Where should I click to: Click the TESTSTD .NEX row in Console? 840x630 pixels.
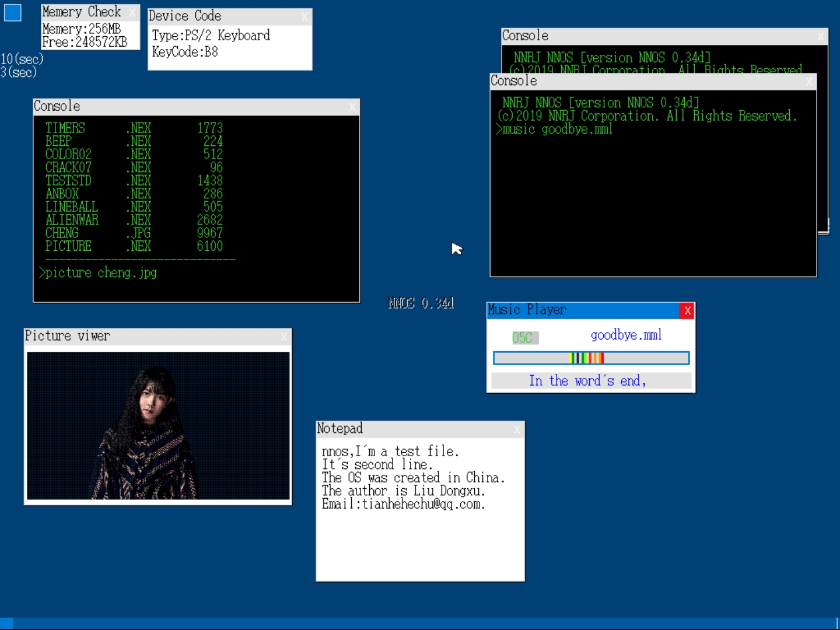(134, 180)
